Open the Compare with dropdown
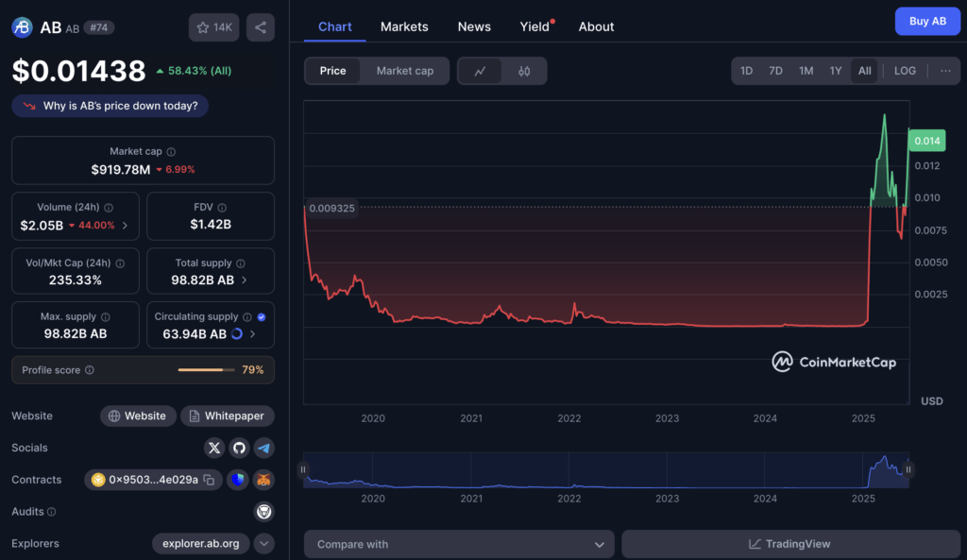Screen dimensions: 967x560 click(x=460, y=544)
